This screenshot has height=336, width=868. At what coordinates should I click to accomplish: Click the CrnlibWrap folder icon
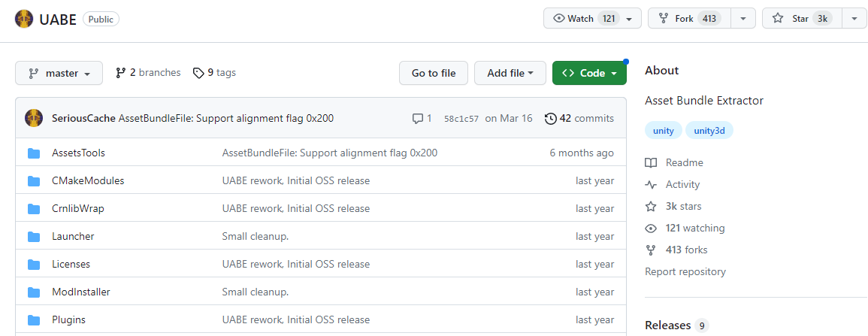[x=34, y=209]
